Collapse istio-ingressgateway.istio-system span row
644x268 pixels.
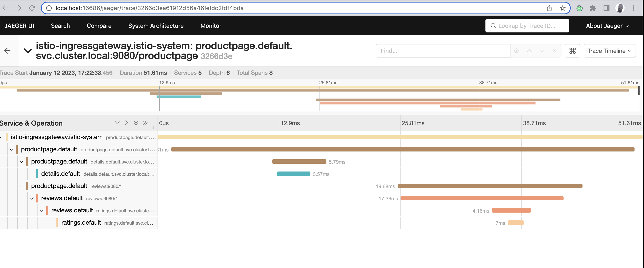pos(2,137)
